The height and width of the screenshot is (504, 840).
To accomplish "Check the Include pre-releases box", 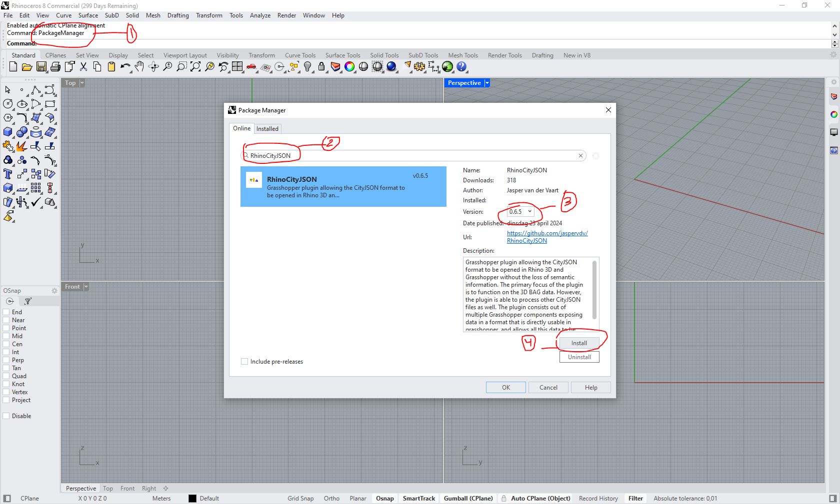I will click(244, 361).
